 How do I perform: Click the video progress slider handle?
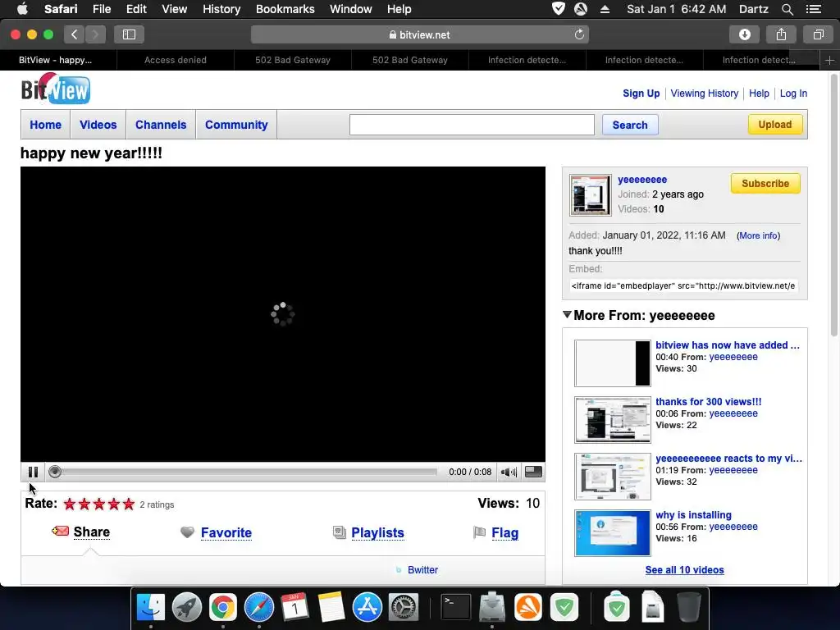[x=55, y=472]
